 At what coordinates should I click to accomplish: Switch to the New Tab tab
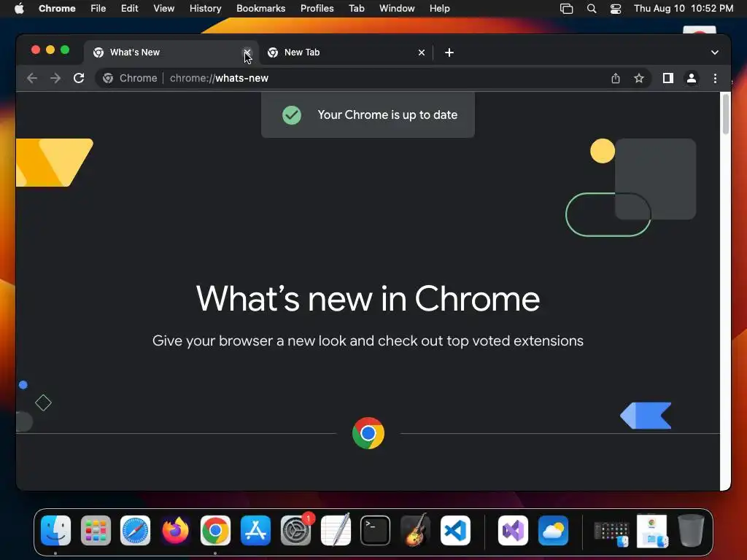click(346, 52)
